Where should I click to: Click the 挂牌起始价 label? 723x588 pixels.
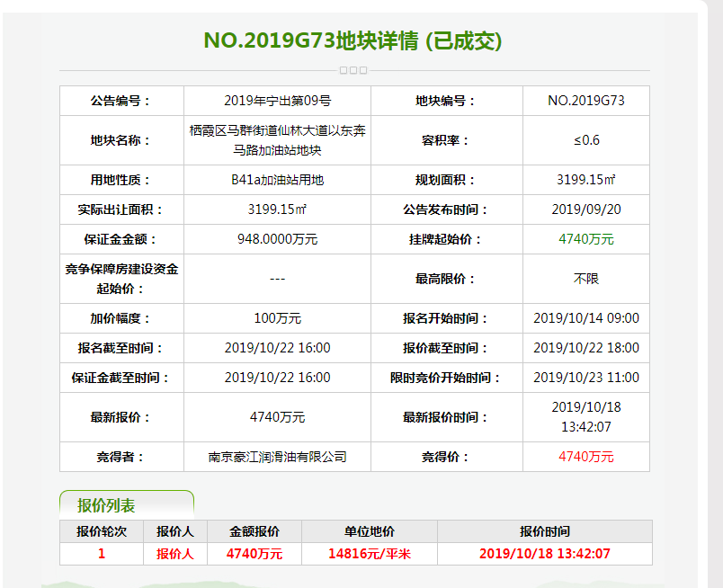(446, 239)
